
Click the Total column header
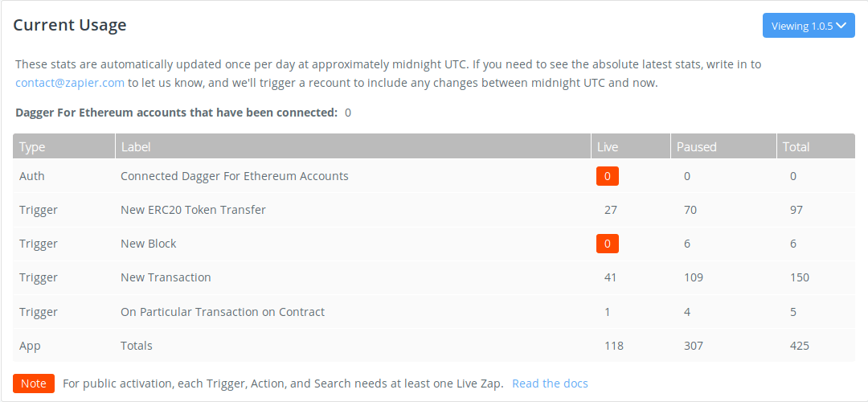click(796, 147)
